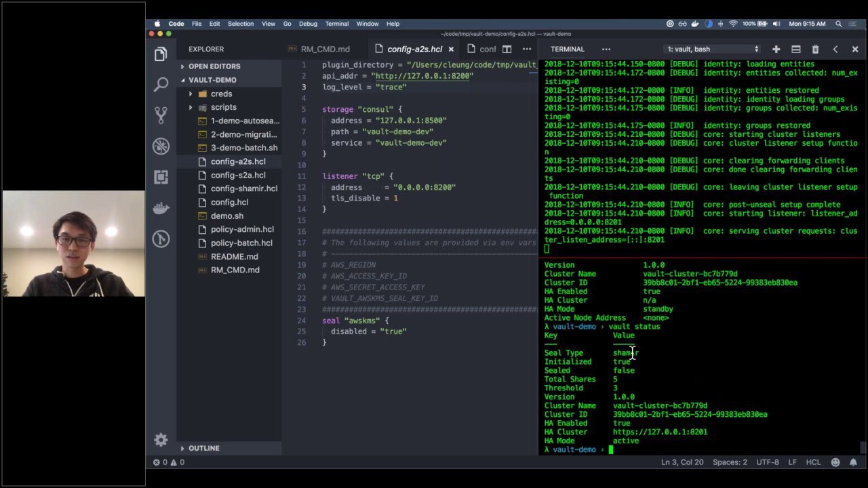Open Manage gear at bottom of activity bar
The image size is (868, 488).
161,440
